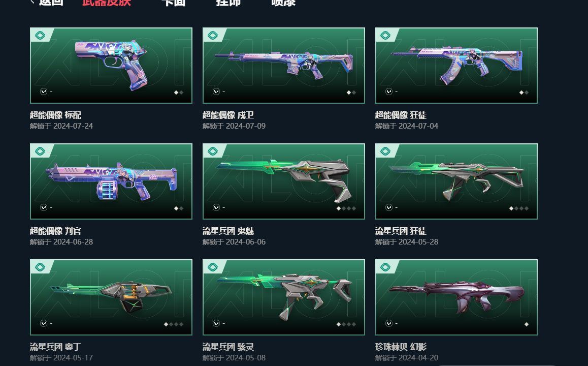The width and height of the screenshot is (588, 366).
Task: Click the level dots on 超能偶像 标配 card
Action: [x=179, y=93]
